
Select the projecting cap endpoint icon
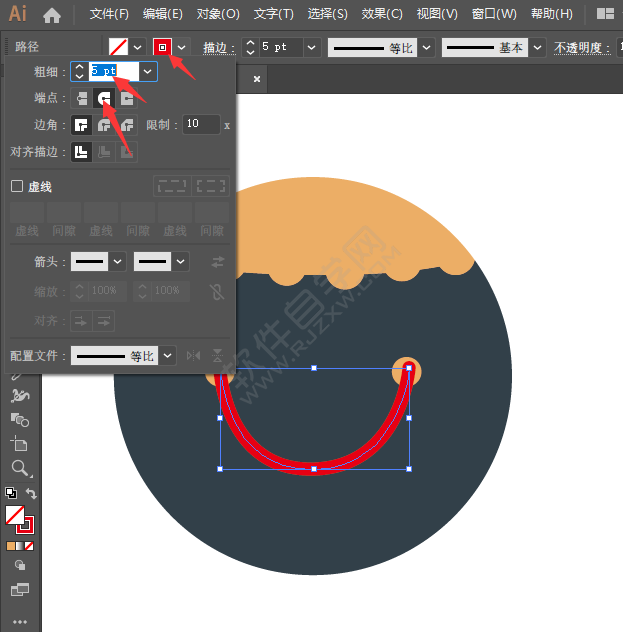tap(126, 98)
